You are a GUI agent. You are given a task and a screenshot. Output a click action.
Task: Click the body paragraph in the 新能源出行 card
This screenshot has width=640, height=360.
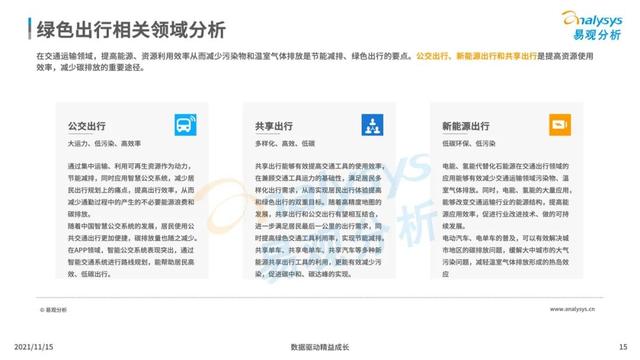click(x=507, y=220)
